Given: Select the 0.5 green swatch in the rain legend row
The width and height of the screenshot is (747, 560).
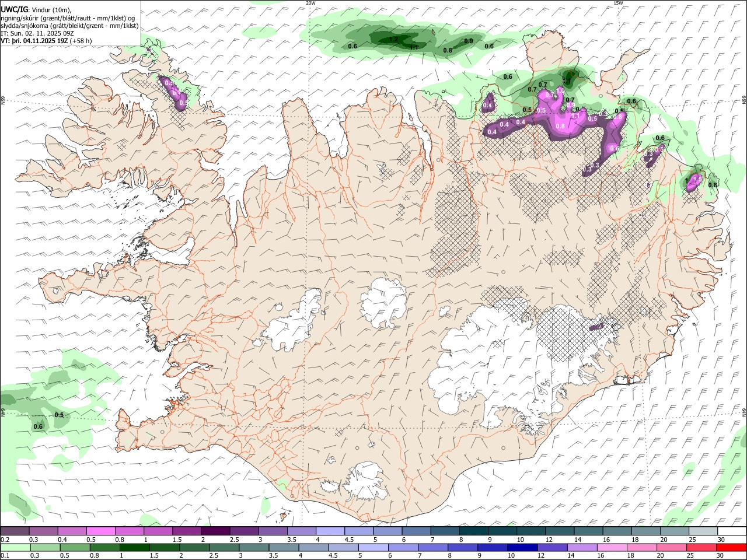Looking at the screenshot, I should [75, 547].
